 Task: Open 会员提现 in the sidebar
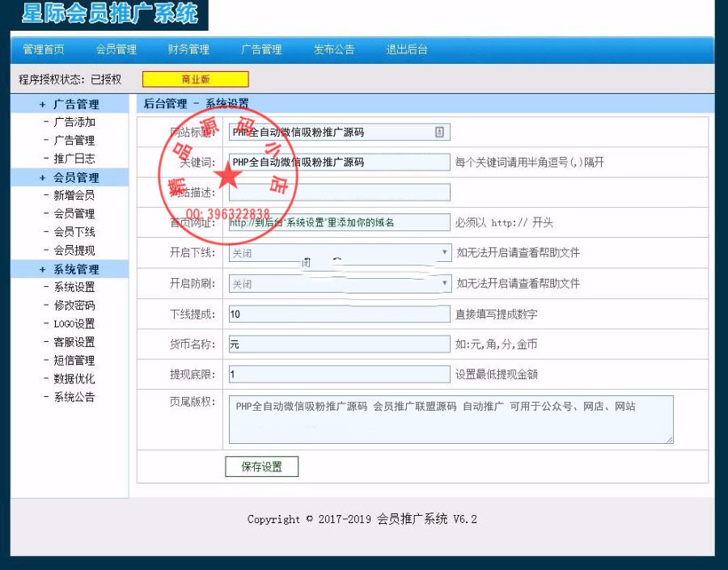click(x=71, y=251)
